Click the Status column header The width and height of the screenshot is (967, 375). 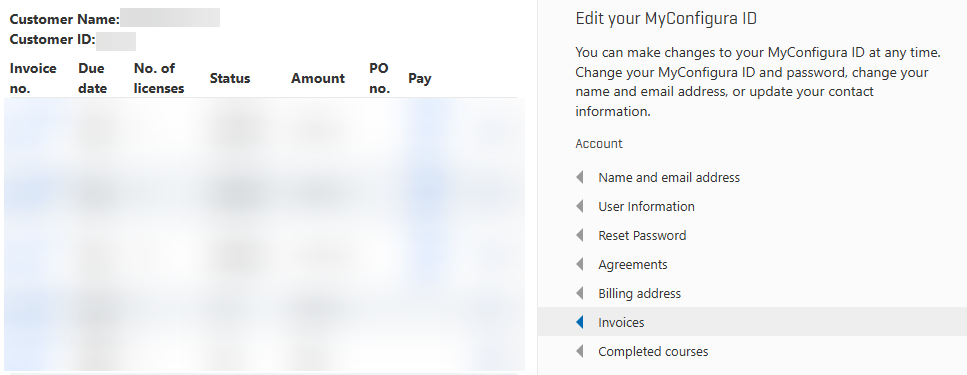click(x=230, y=78)
